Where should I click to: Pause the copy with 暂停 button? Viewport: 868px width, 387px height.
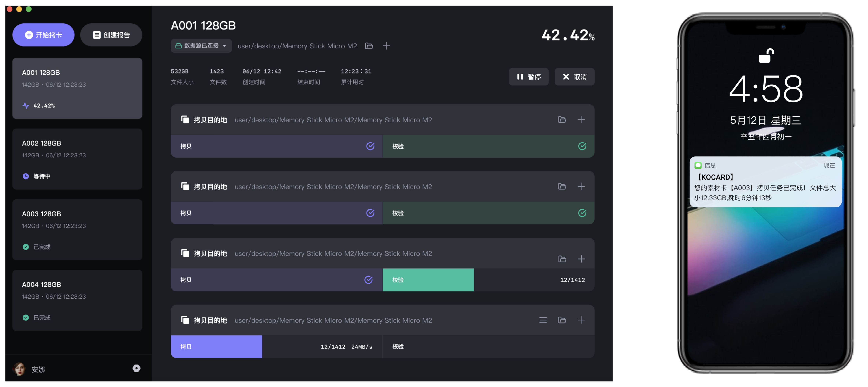click(x=528, y=77)
